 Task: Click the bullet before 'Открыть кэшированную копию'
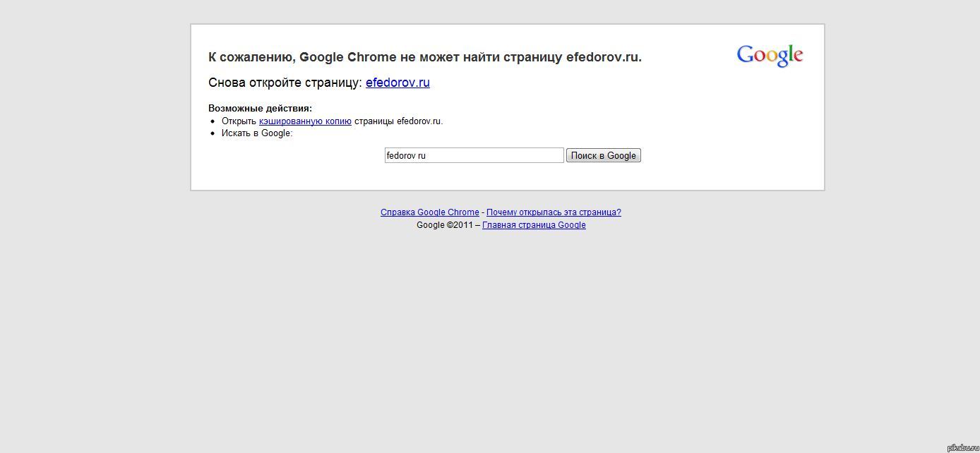[213, 121]
